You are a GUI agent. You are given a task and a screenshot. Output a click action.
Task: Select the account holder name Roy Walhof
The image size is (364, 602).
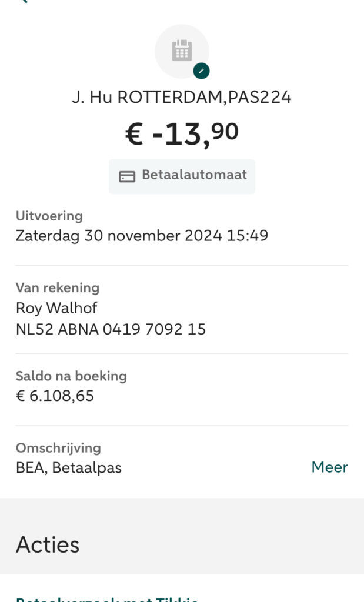[x=56, y=308]
